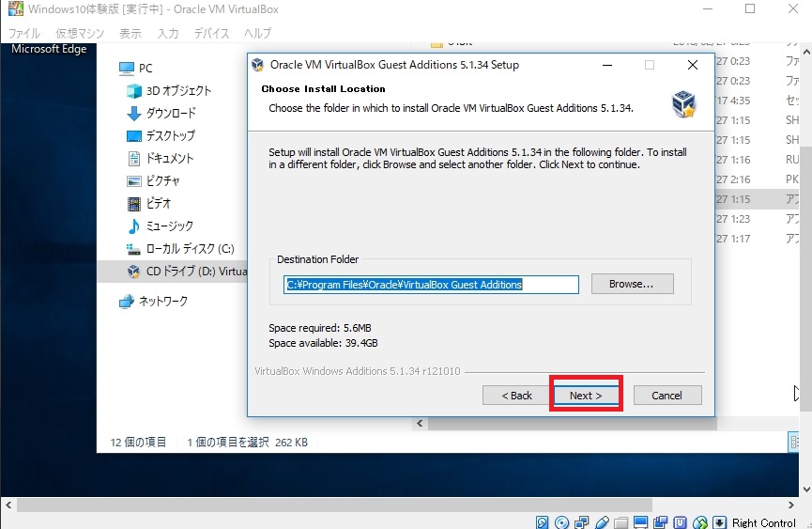Click the 'Right Control' host key label
The height and width of the screenshot is (529, 812).
763,522
